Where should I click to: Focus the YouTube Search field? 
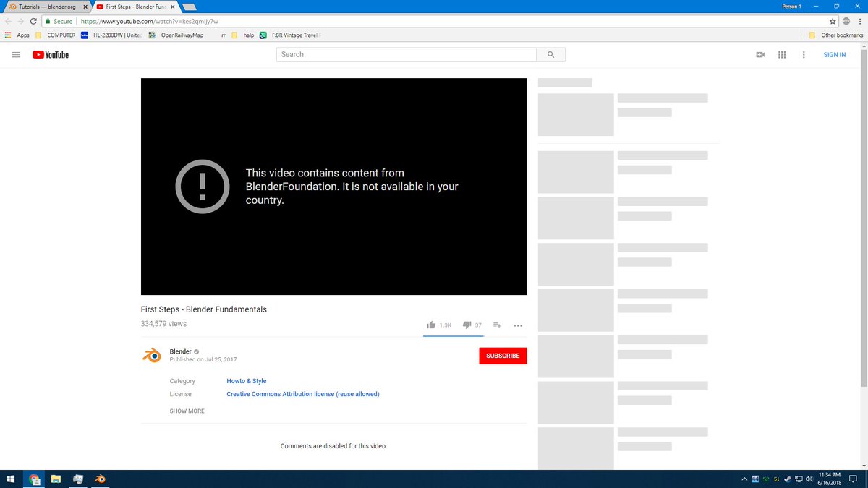tap(407, 54)
